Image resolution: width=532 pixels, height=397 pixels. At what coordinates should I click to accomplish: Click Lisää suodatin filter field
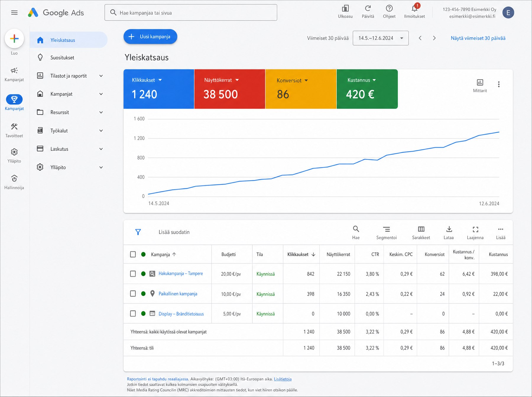[x=174, y=232]
